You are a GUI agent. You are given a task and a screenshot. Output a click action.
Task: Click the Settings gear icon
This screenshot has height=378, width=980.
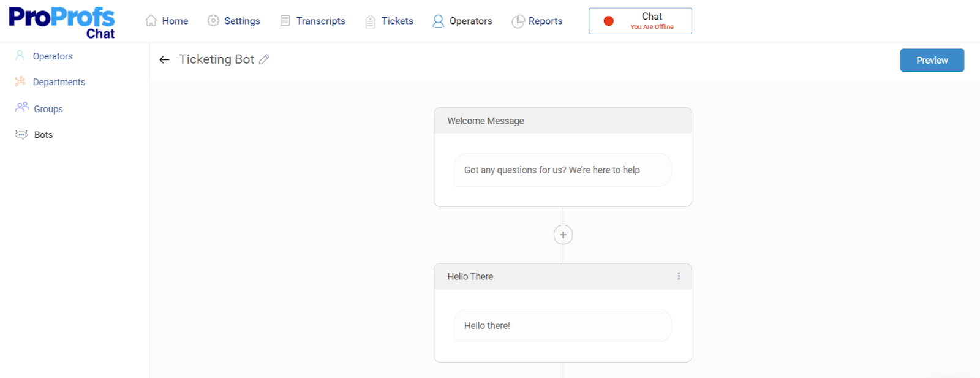[213, 21]
